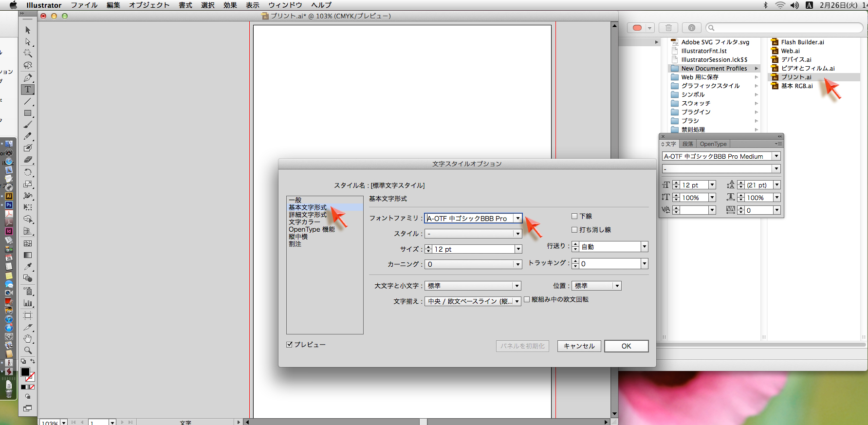Select the Magic Wand tool
Screen dimensions: 868x425
click(x=28, y=54)
